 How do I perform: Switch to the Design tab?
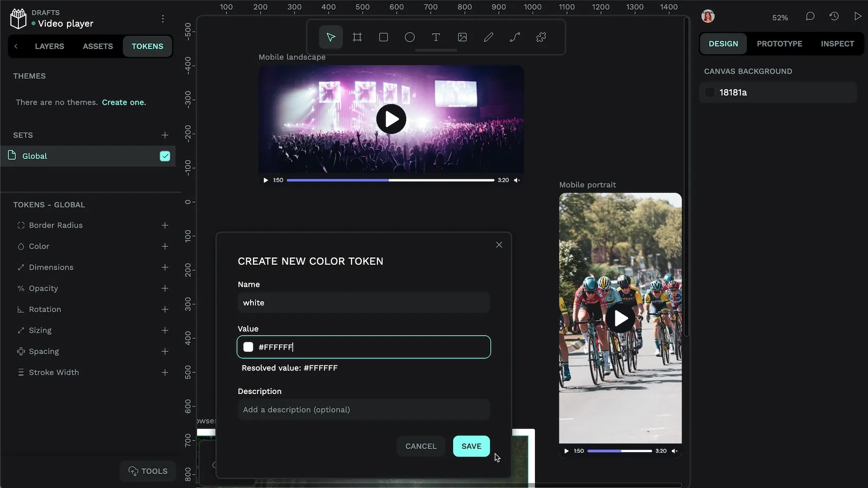723,43
